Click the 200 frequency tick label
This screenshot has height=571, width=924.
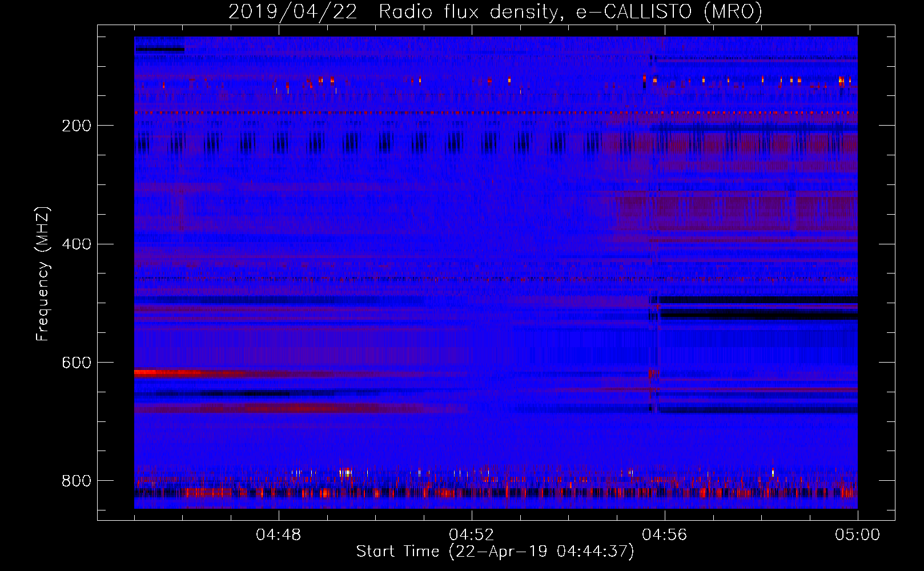coord(76,126)
